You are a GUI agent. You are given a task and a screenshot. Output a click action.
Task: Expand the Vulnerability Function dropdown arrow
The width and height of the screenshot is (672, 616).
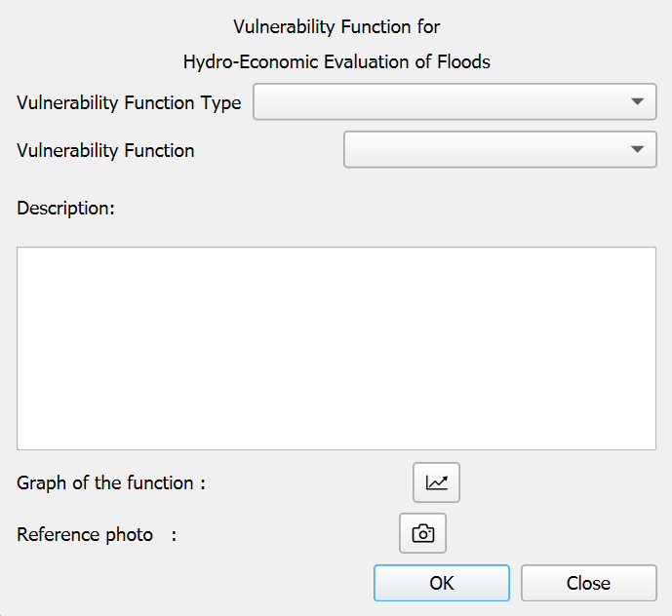coord(637,150)
